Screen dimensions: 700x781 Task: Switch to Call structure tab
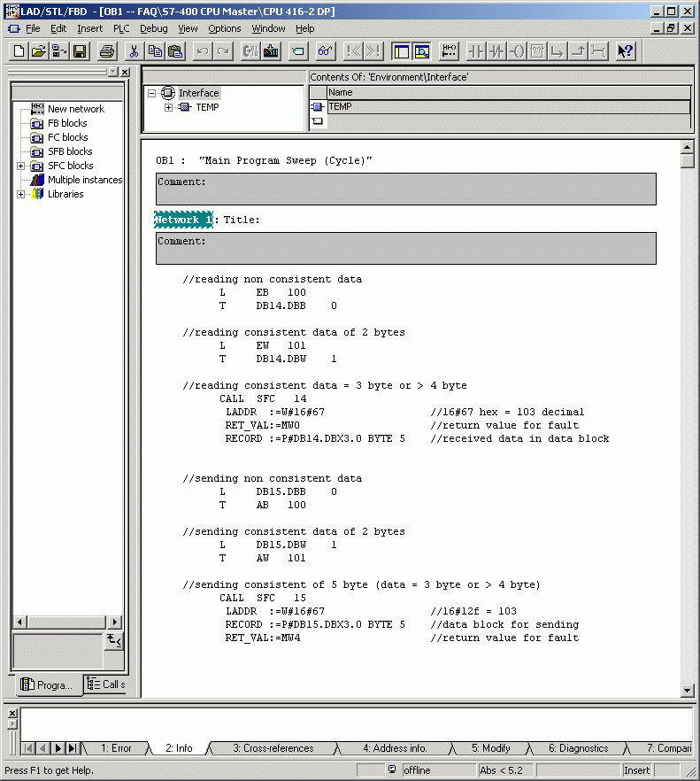click(x=105, y=684)
